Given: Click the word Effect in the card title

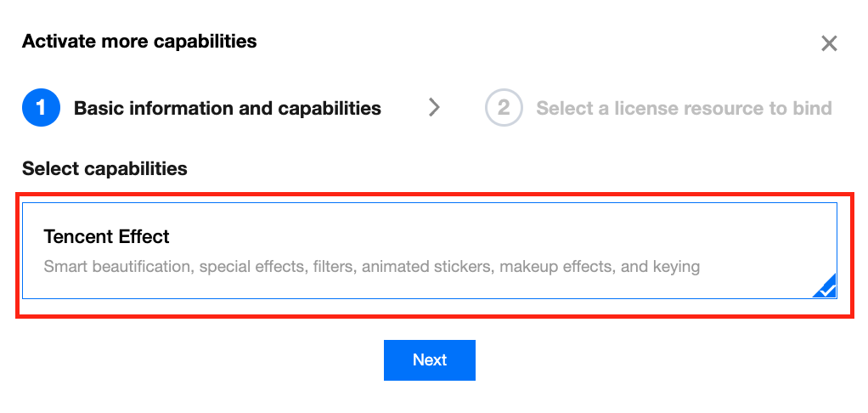Looking at the screenshot, I should 144,236.
